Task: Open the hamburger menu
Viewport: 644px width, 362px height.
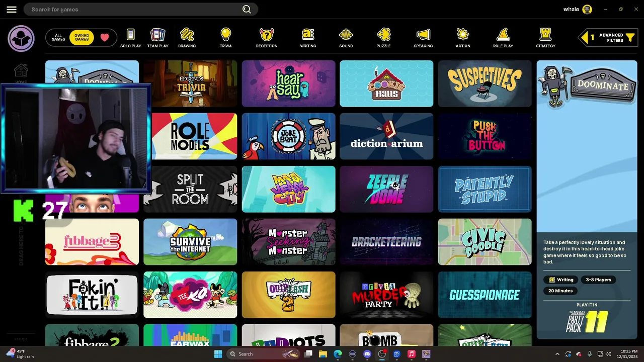Action: 12,10
